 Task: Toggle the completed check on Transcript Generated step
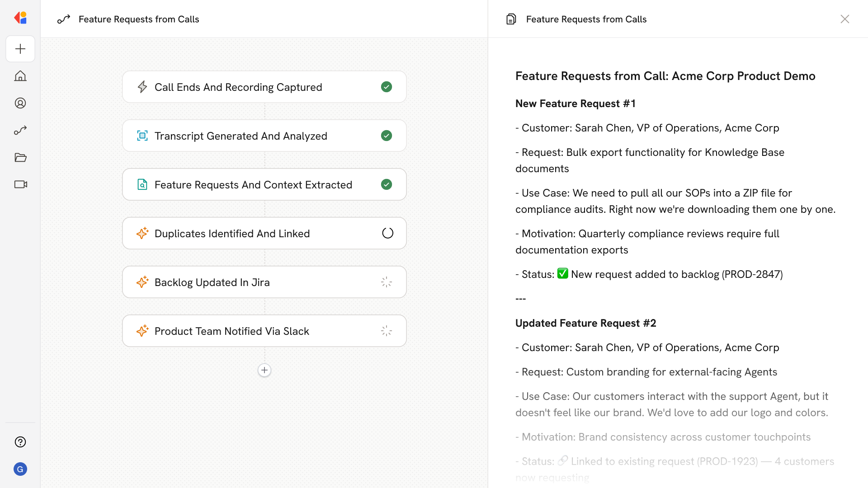(x=387, y=136)
